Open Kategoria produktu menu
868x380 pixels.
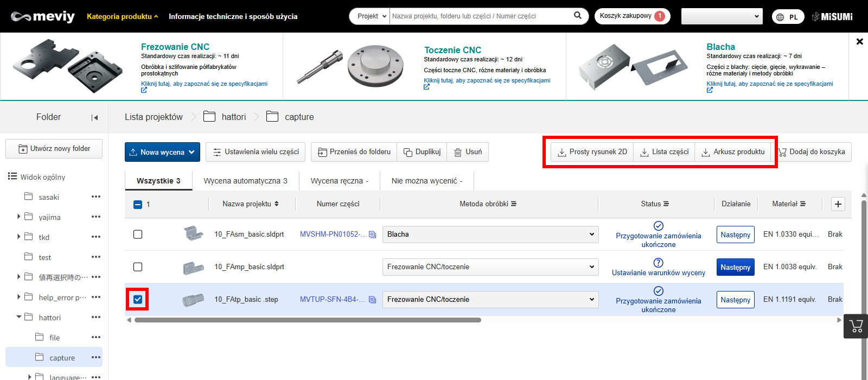coord(122,16)
